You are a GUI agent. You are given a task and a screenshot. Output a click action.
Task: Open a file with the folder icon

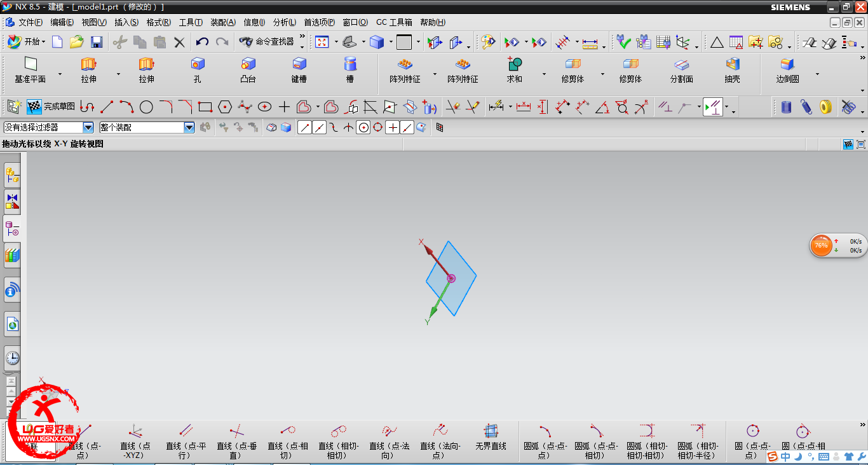tap(77, 43)
